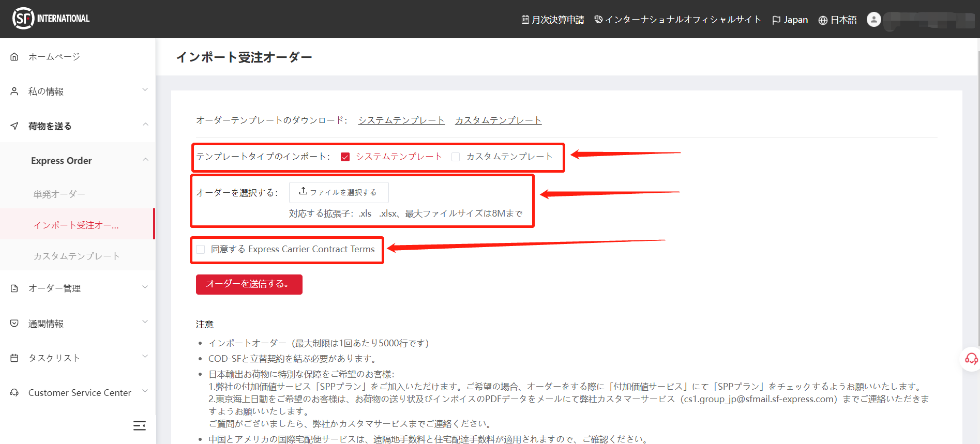Click the globe icon for 日本語 language
Viewport: 980px width, 444px height.
(x=823, y=20)
